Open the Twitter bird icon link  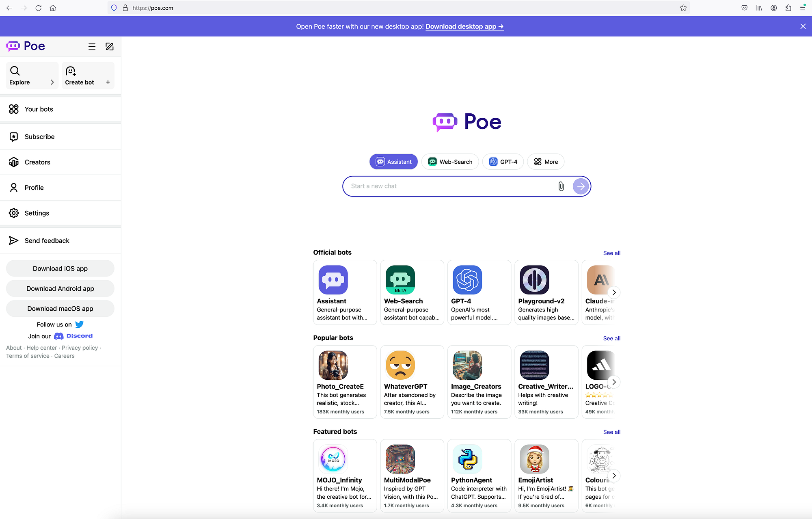coord(79,324)
